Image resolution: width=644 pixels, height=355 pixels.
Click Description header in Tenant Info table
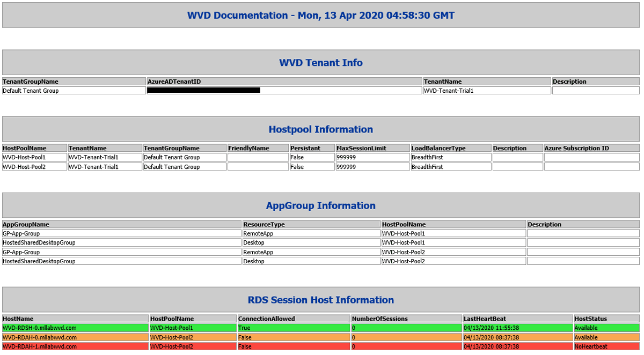pos(596,82)
